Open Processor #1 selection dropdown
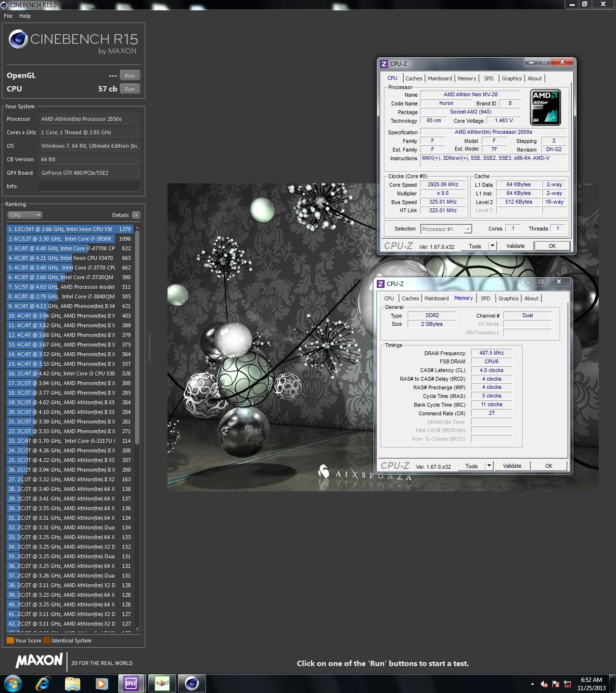 tap(446, 229)
